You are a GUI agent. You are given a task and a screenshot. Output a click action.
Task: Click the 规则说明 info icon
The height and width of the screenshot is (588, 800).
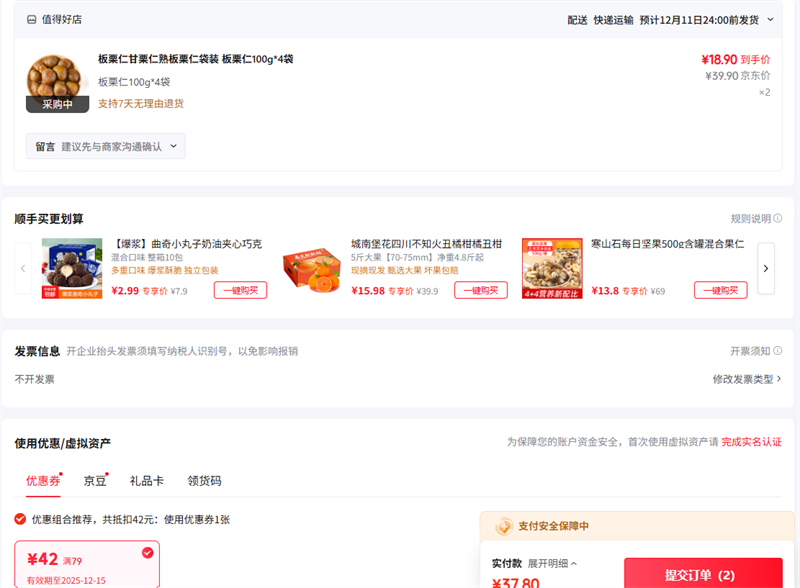[777, 219]
